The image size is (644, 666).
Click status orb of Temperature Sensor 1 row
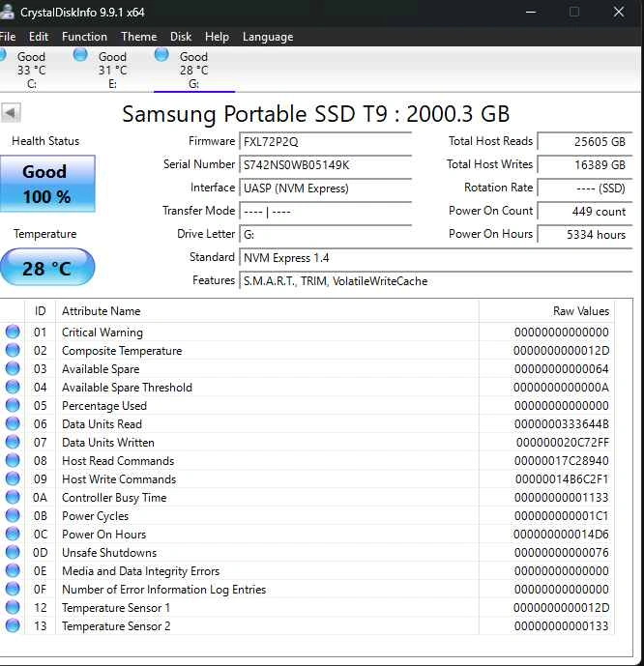[13, 607]
